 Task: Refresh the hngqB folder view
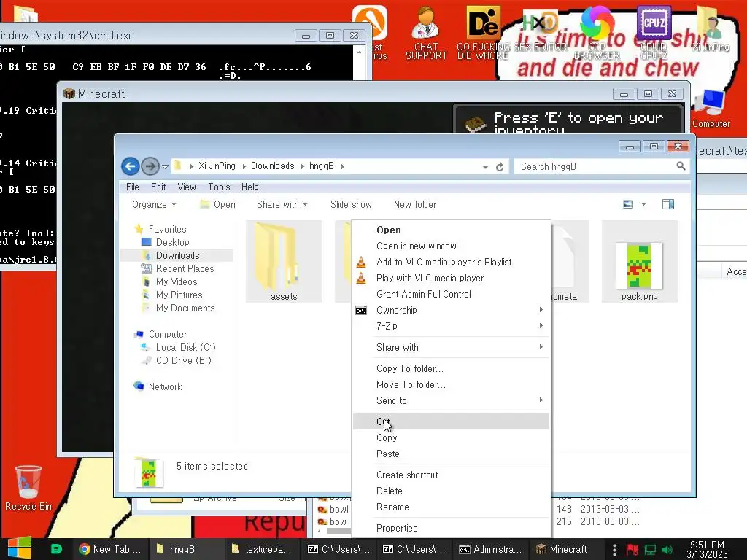click(500, 167)
